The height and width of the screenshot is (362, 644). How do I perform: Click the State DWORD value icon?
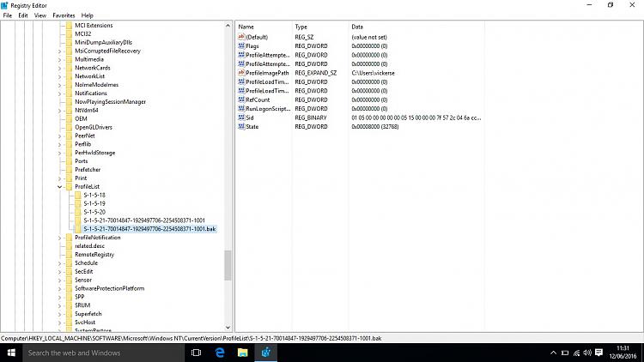[x=241, y=126]
